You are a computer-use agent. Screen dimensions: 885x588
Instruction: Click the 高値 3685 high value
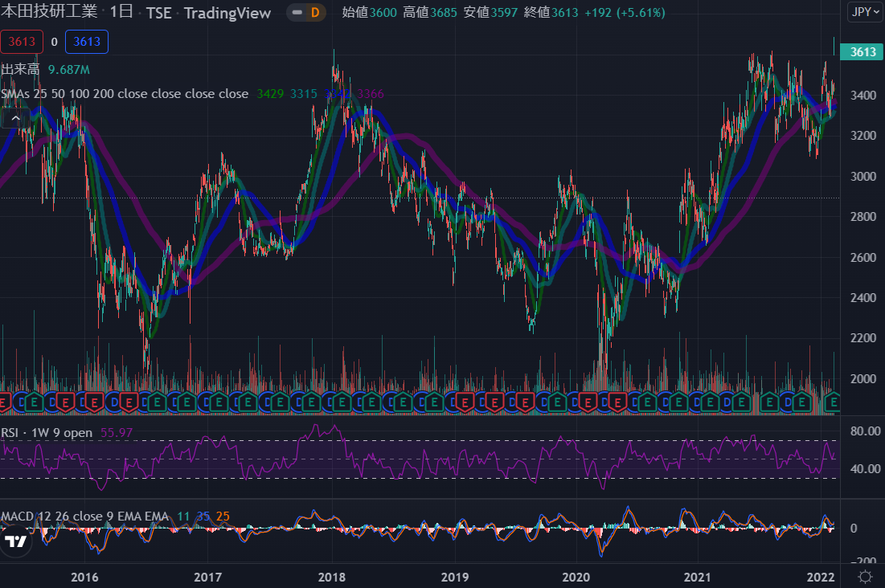point(429,12)
